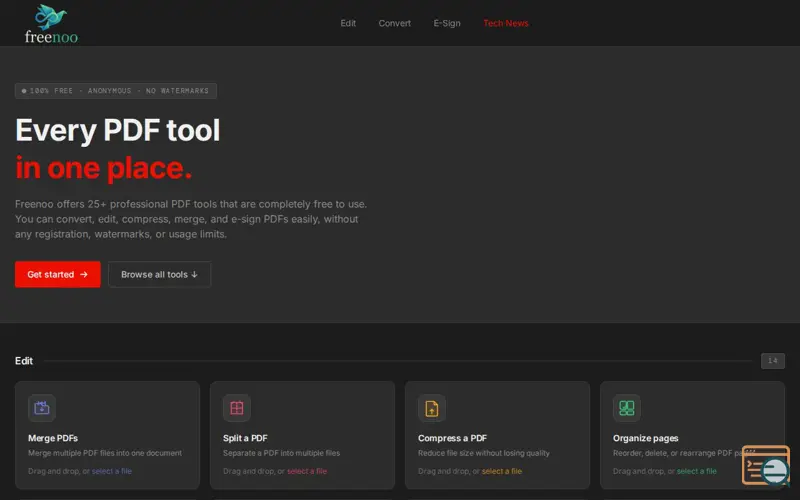Click 'Reduce file size without losing quality' text
800x500 pixels.
pyautogui.click(x=484, y=453)
